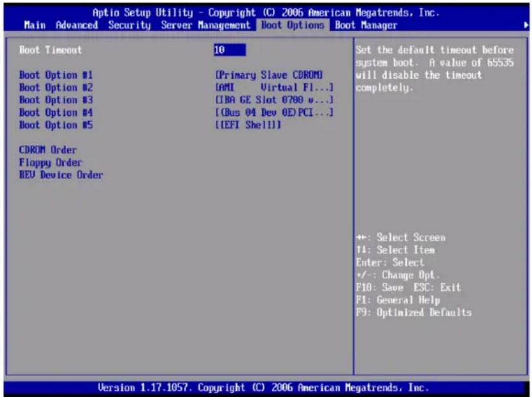The image size is (532, 397).
Task: Click the ESC: Exit hint
Action: click(x=437, y=287)
